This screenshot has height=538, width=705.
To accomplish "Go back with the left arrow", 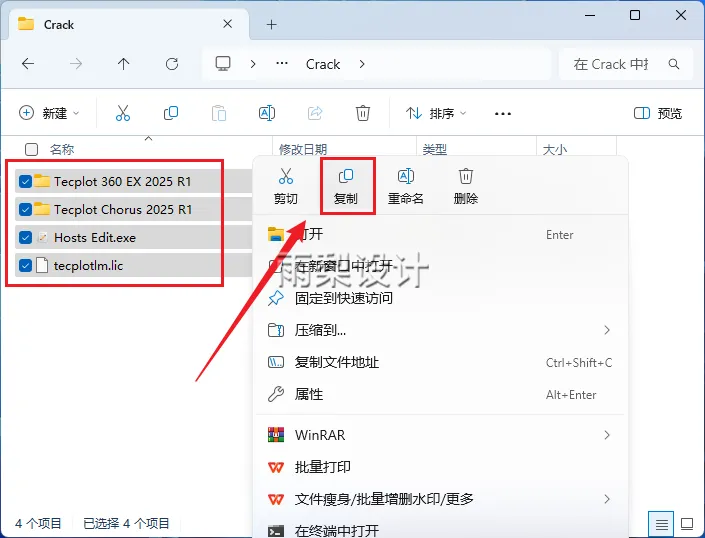I will click(x=28, y=64).
